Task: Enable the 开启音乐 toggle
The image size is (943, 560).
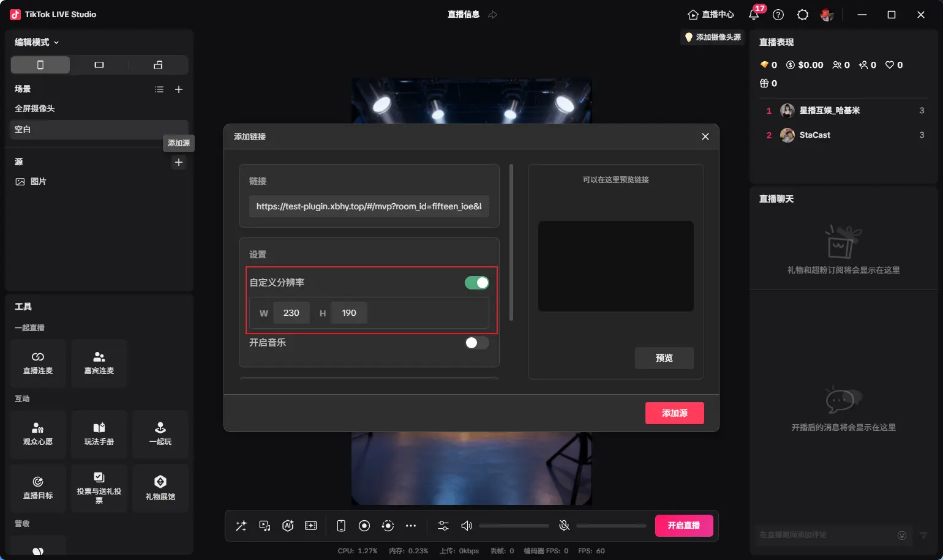Action: pyautogui.click(x=476, y=343)
